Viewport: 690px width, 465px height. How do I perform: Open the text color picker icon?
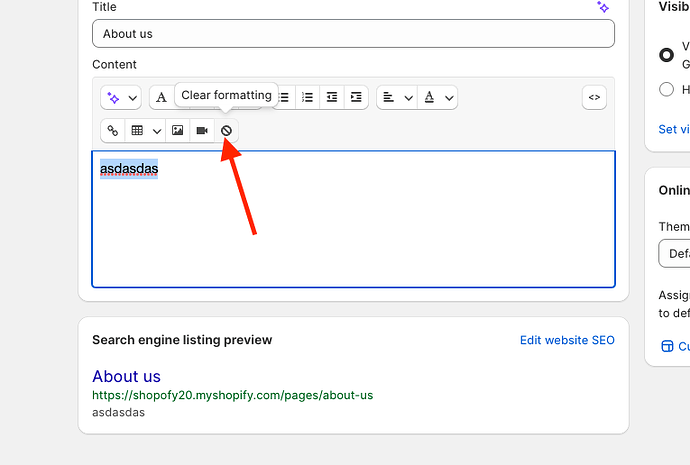429,97
